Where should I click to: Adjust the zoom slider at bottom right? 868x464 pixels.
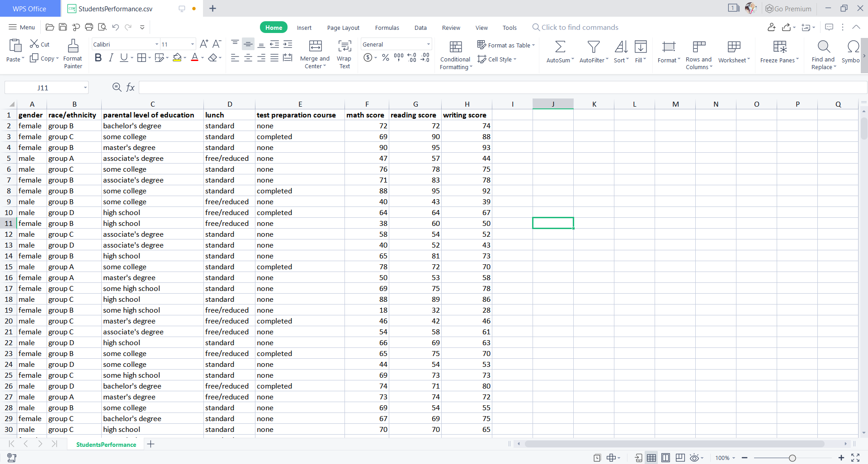point(793,458)
